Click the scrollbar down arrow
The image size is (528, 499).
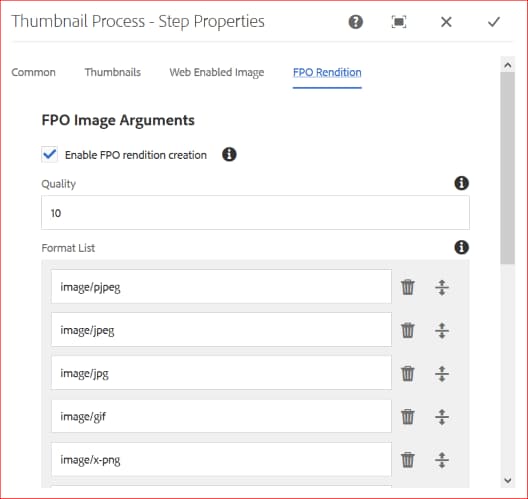coord(508,480)
